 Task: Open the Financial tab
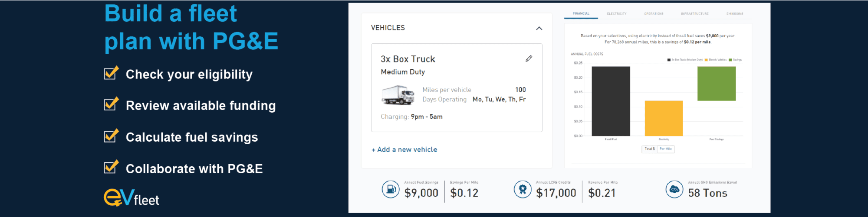coord(581,14)
